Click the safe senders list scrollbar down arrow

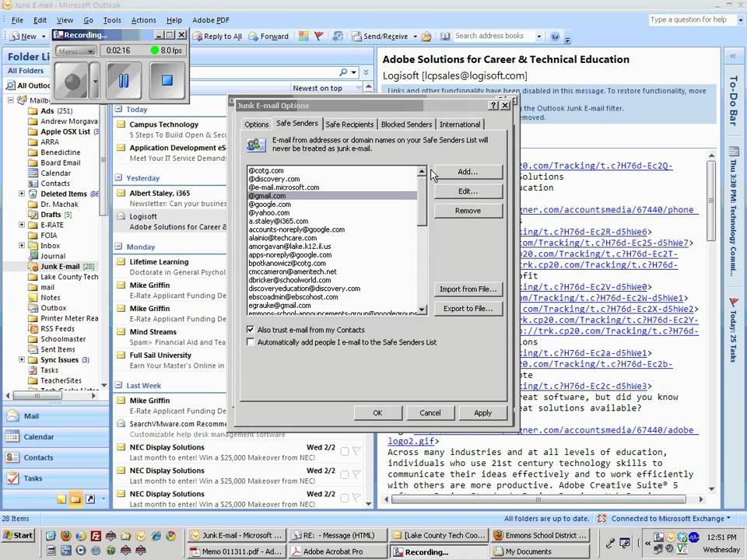(422, 310)
